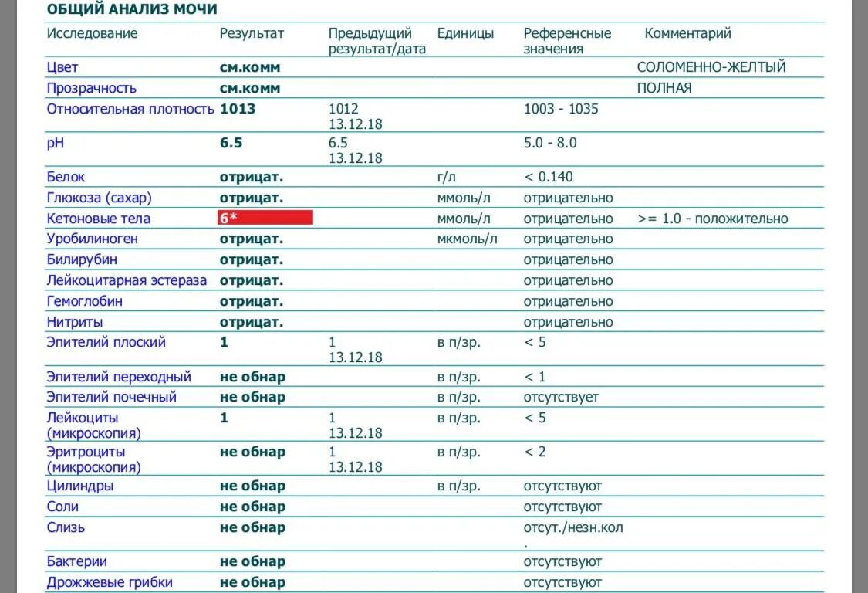
Task: Click reference range '1003 - 1035'
Action: tap(561, 109)
